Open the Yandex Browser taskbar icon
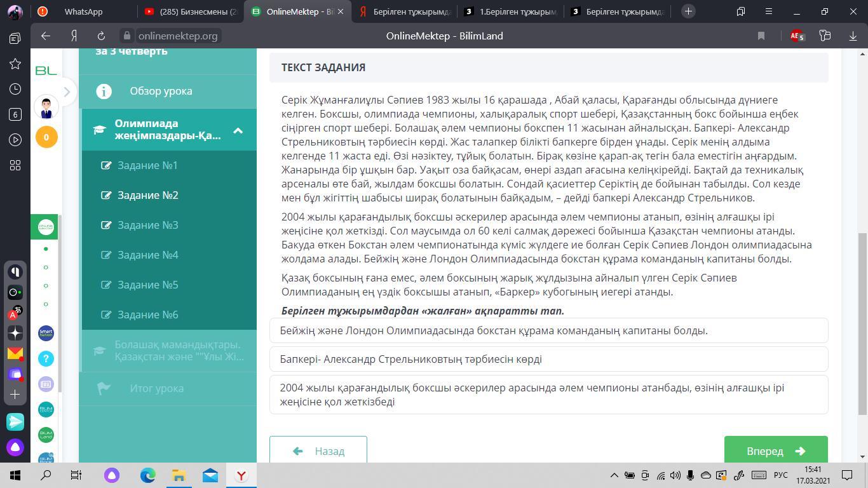868x488 pixels. [x=241, y=475]
